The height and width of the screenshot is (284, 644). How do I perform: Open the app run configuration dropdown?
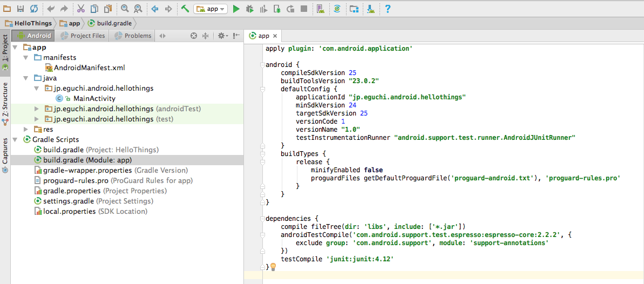211,9
